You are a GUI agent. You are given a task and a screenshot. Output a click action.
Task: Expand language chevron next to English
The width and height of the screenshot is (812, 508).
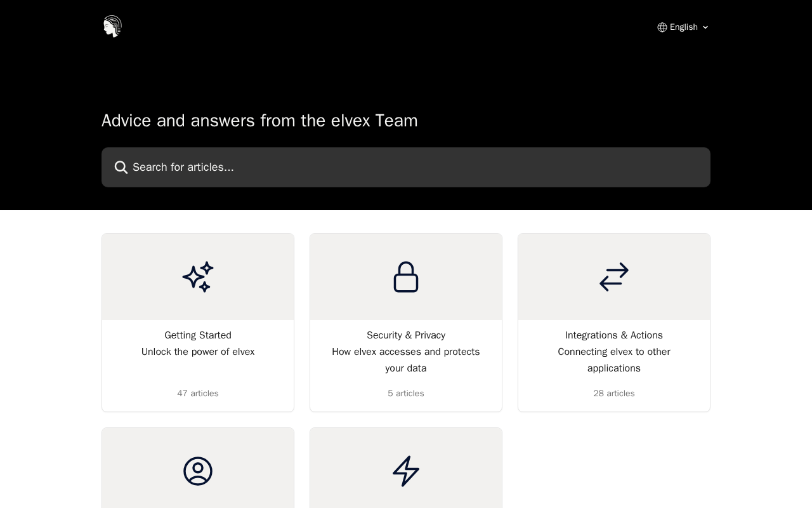point(705,27)
